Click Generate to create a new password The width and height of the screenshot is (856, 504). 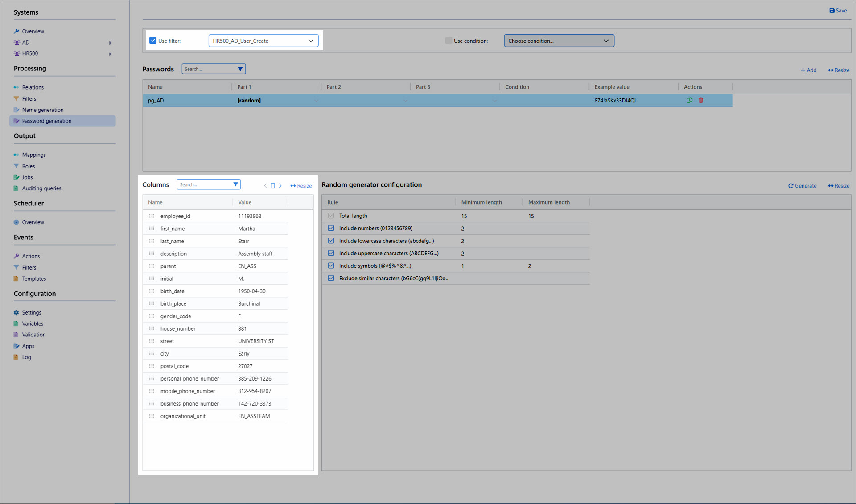click(x=802, y=186)
